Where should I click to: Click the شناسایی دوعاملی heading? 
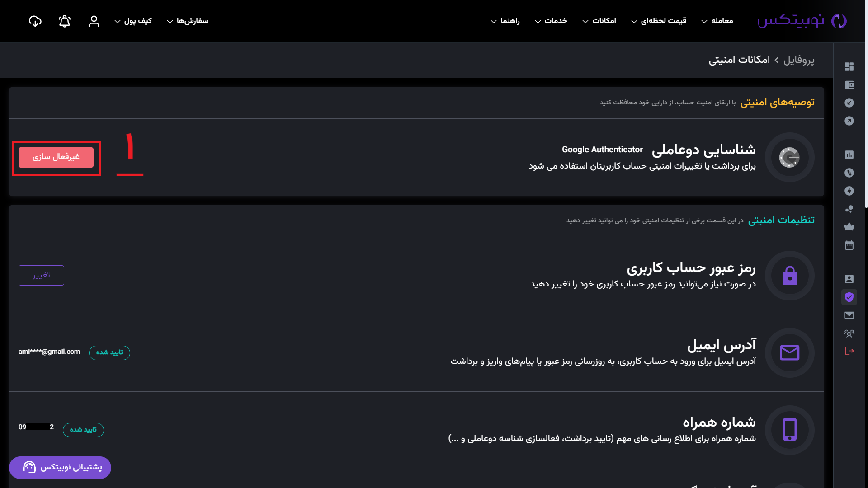pyautogui.click(x=703, y=150)
